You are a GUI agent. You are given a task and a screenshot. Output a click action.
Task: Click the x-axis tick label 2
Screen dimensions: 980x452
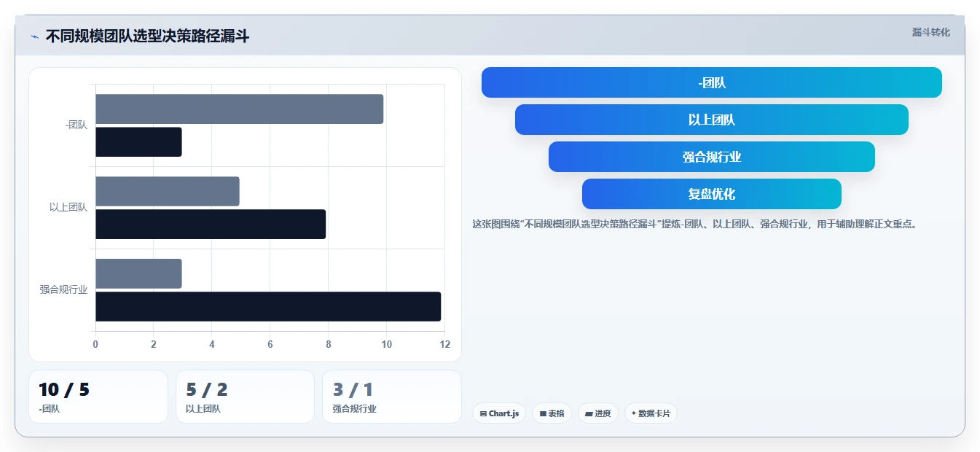click(x=154, y=344)
